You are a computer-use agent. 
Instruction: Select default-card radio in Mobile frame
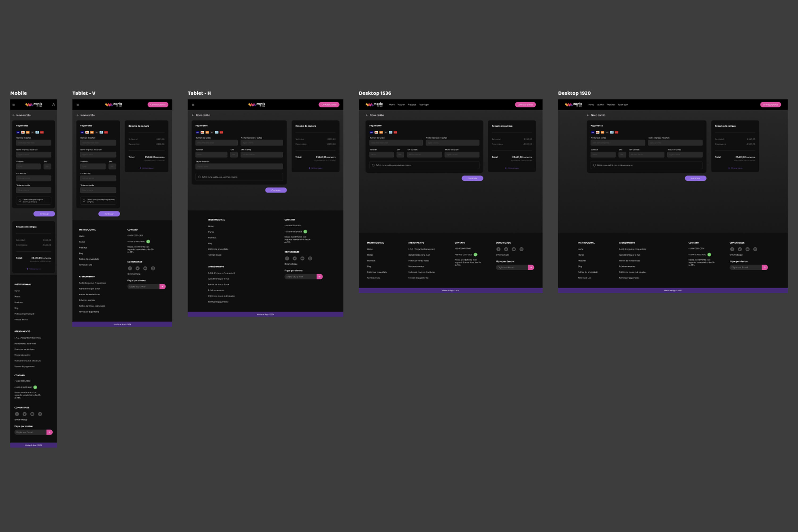[x=20, y=201]
